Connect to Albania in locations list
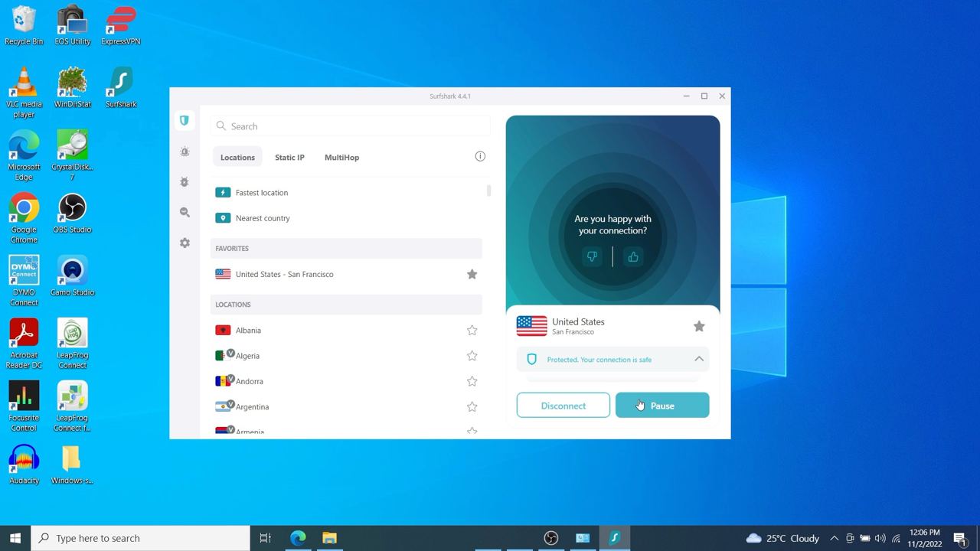Image resolution: width=980 pixels, height=551 pixels. (346, 331)
